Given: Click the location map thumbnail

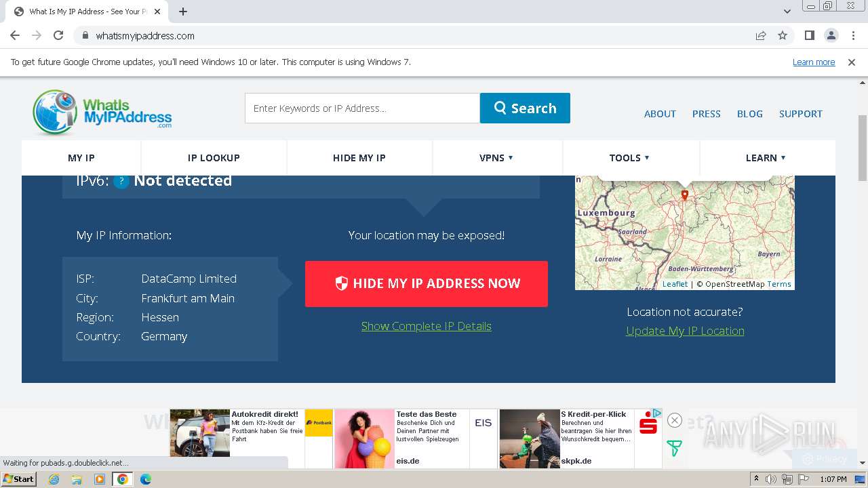Looking at the screenshot, I should (x=685, y=232).
